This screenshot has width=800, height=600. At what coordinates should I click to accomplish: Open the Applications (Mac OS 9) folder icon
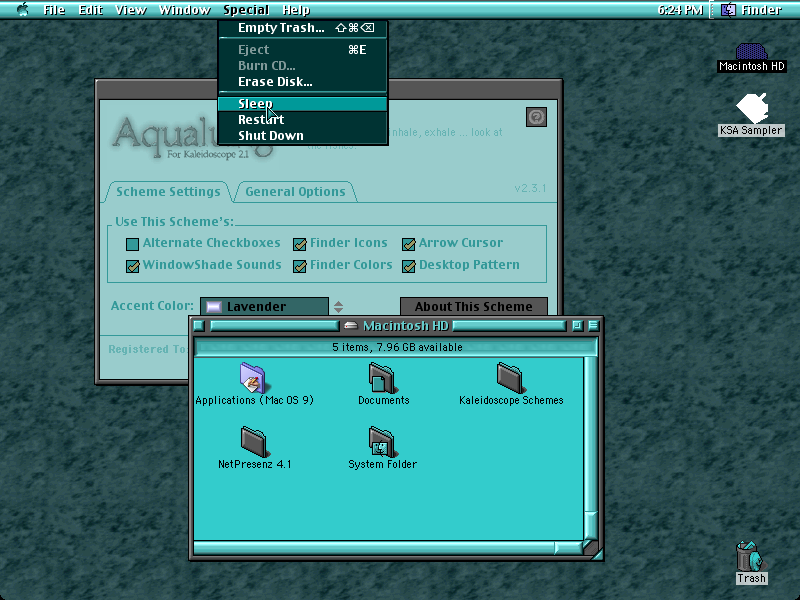(253, 377)
